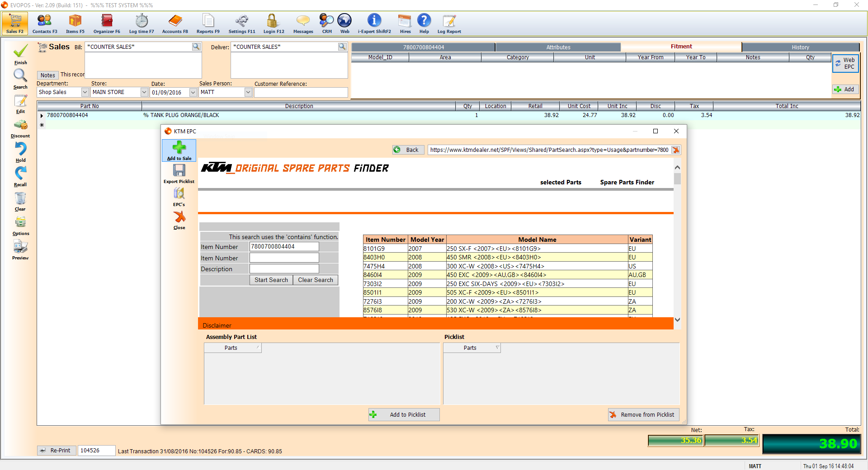This screenshot has width=868, height=470.
Task: Select the Fitment tab
Action: (681, 47)
